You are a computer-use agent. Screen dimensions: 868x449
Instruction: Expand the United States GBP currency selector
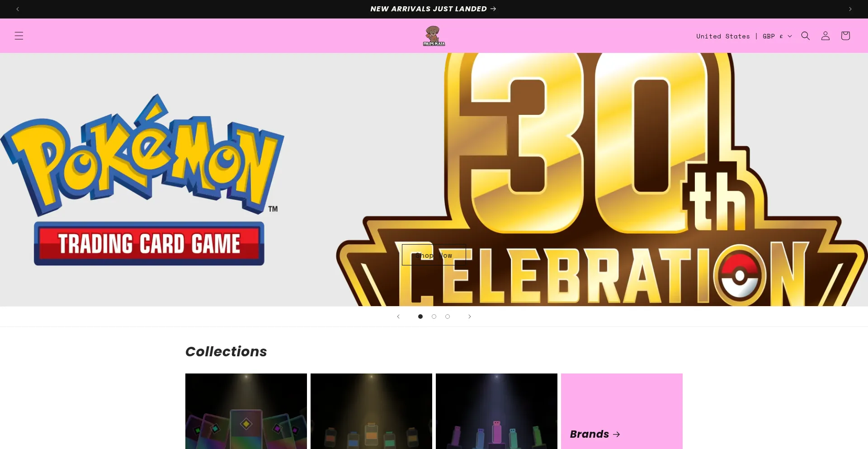(744, 36)
